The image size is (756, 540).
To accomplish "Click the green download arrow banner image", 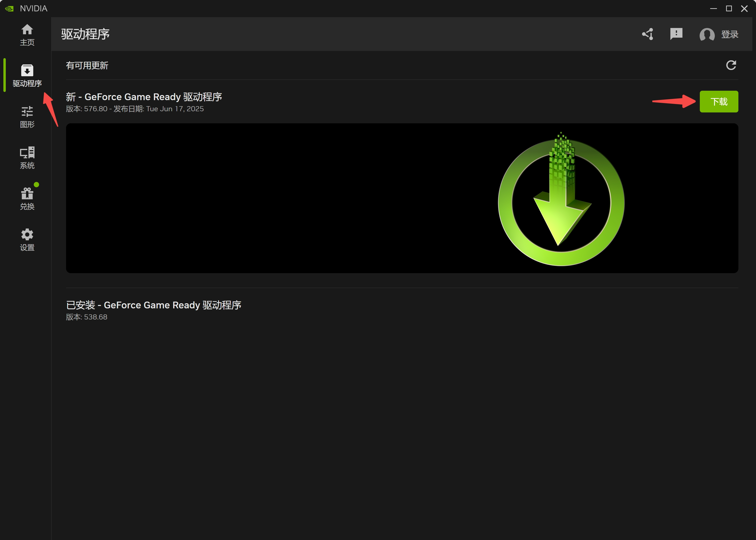I will coord(402,198).
